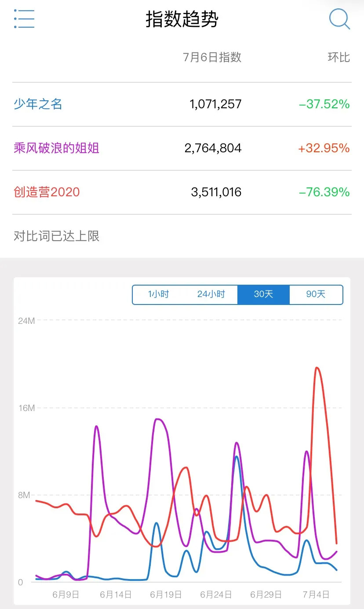
Task: Tap the 6月24日 axis label
Action: tap(216, 594)
